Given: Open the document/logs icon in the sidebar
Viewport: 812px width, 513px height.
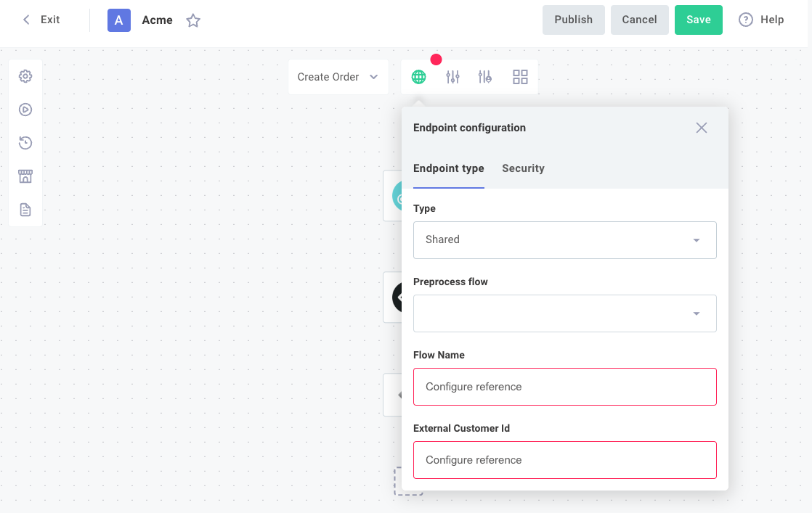Looking at the screenshot, I should [25, 209].
